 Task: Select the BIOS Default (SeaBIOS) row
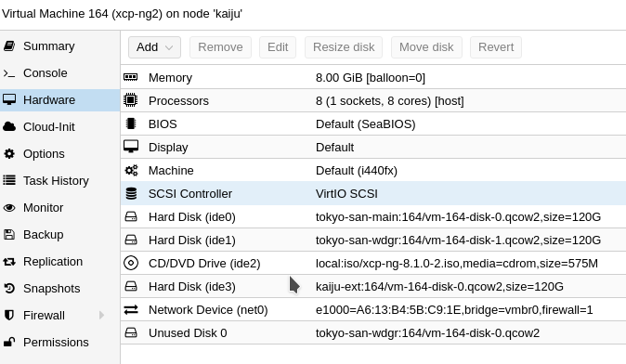coord(373,124)
